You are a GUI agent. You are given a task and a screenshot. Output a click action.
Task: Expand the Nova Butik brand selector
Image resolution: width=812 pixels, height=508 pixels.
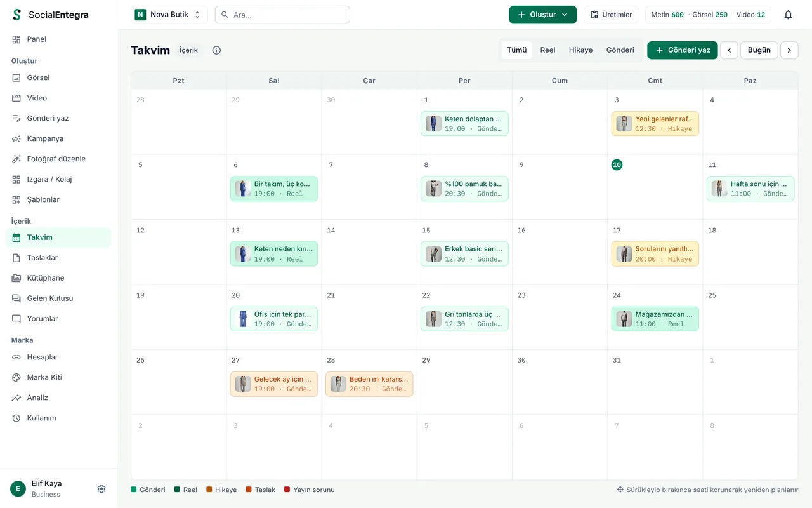(169, 15)
